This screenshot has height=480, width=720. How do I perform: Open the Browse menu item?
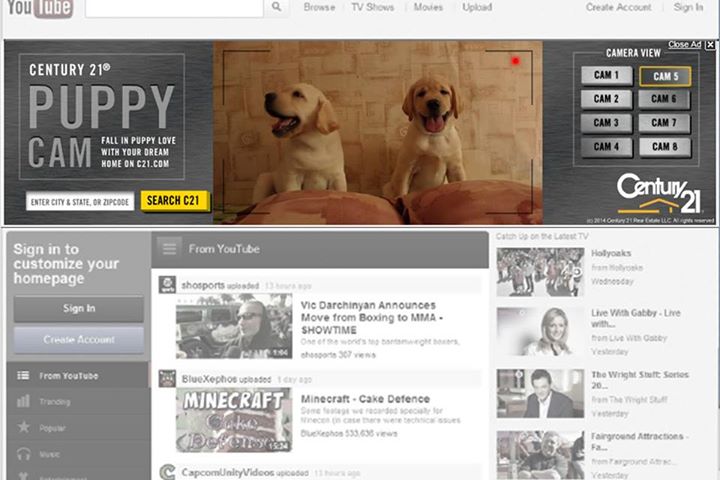point(319,7)
